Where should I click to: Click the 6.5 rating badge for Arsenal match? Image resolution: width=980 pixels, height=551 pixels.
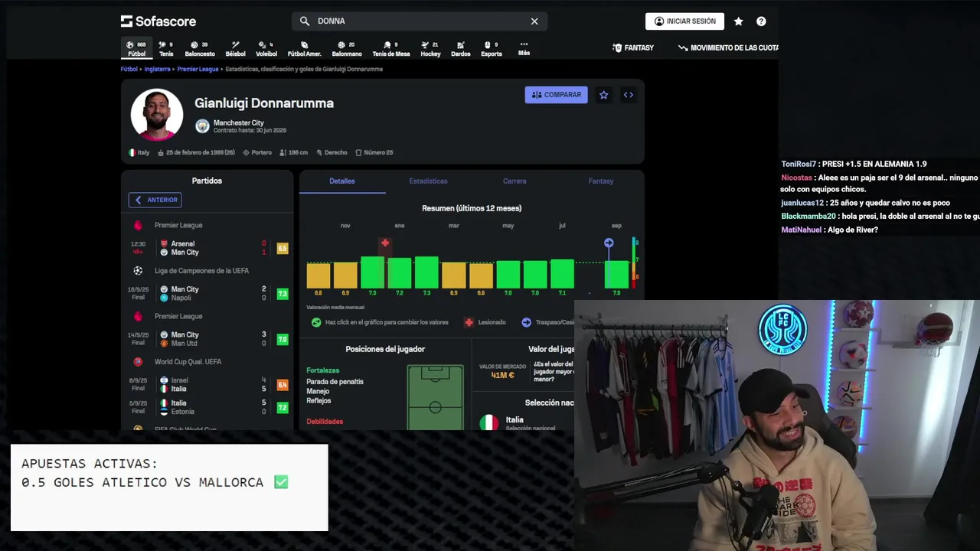pyautogui.click(x=283, y=248)
